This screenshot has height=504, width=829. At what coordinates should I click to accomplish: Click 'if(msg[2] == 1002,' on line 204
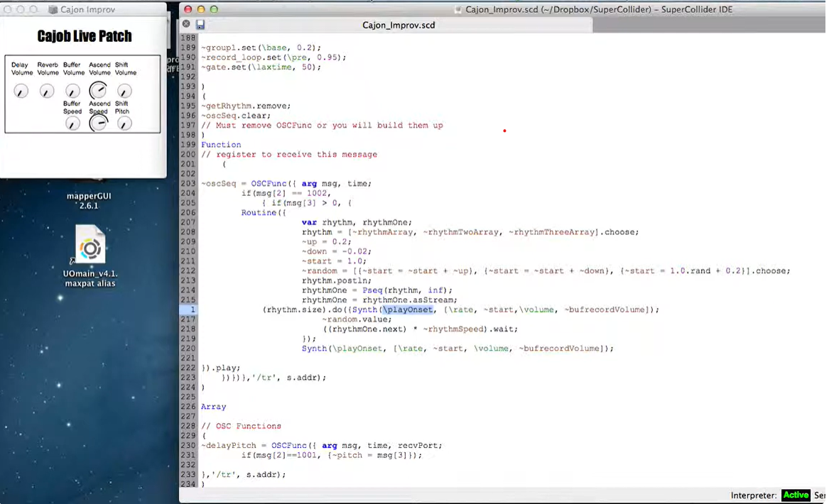tap(286, 193)
